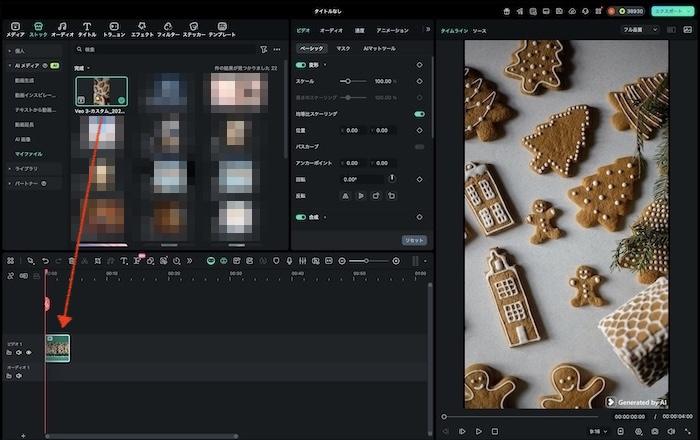700x440 pixels.
Task: Select the Veo 3 video thumbnail
Action: click(x=101, y=93)
